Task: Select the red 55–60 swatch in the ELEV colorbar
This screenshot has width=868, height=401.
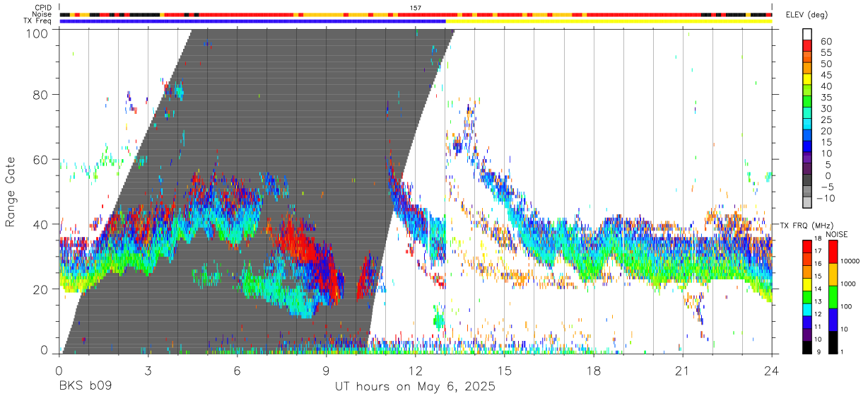Action: pyautogui.click(x=808, y=47)
